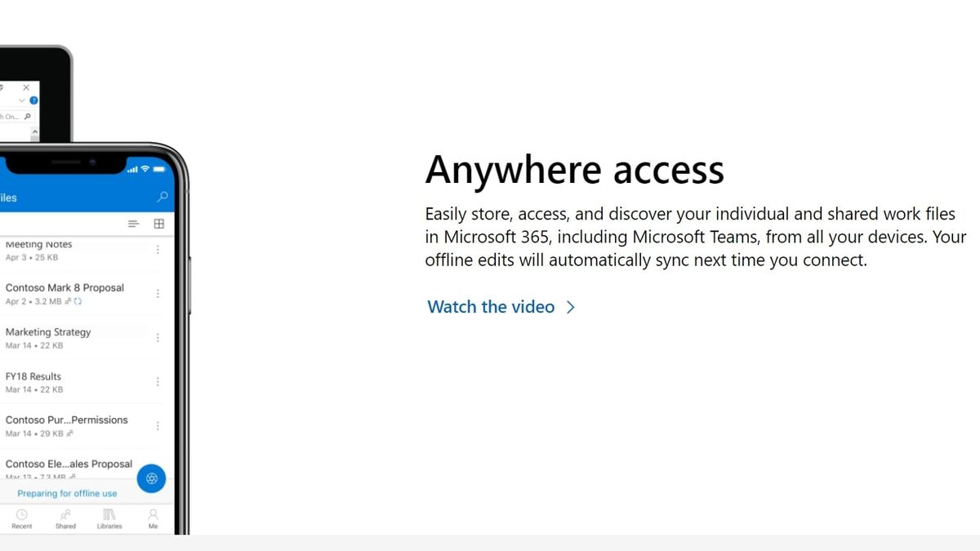The image size is (980, 551).
Task: Click the chevron next to Watch the video
Action: click(571, 307)
